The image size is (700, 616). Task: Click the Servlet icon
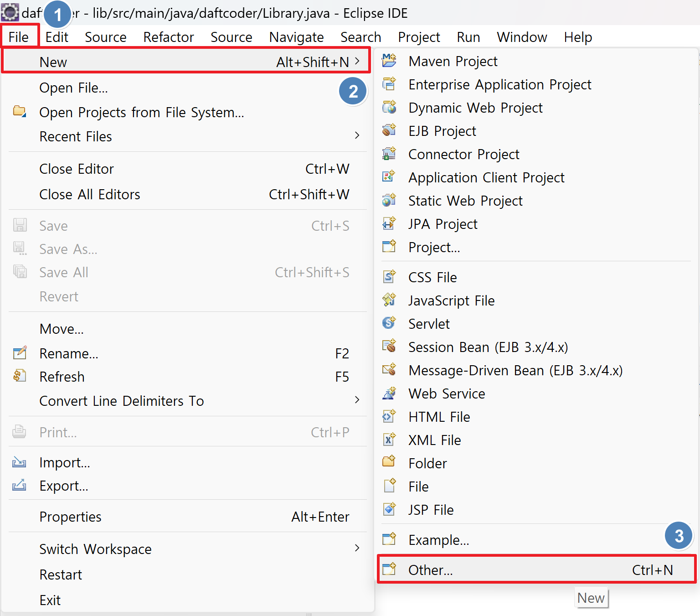(389, 323)
